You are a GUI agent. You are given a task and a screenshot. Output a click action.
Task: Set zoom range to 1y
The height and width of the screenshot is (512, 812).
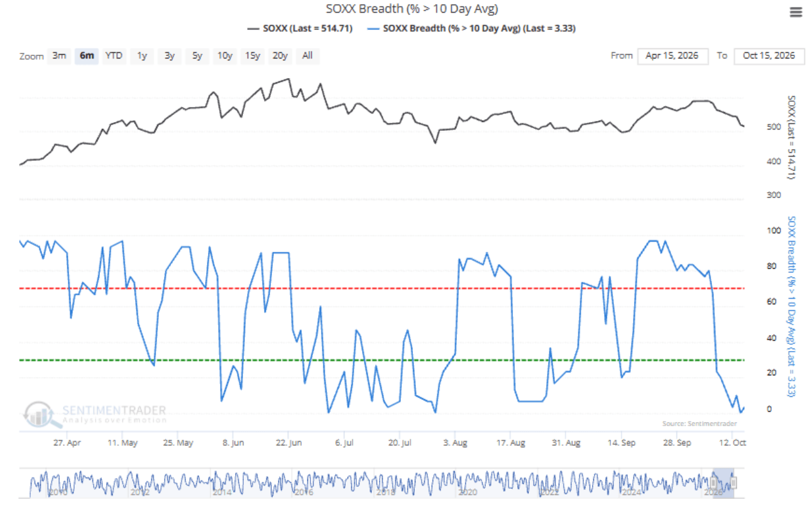[142, 56]
